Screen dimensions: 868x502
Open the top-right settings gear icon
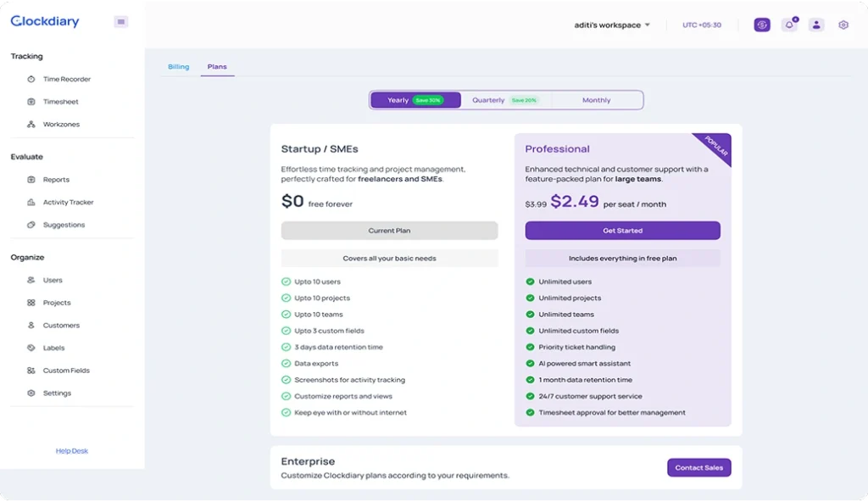click(x=843, y=25)
